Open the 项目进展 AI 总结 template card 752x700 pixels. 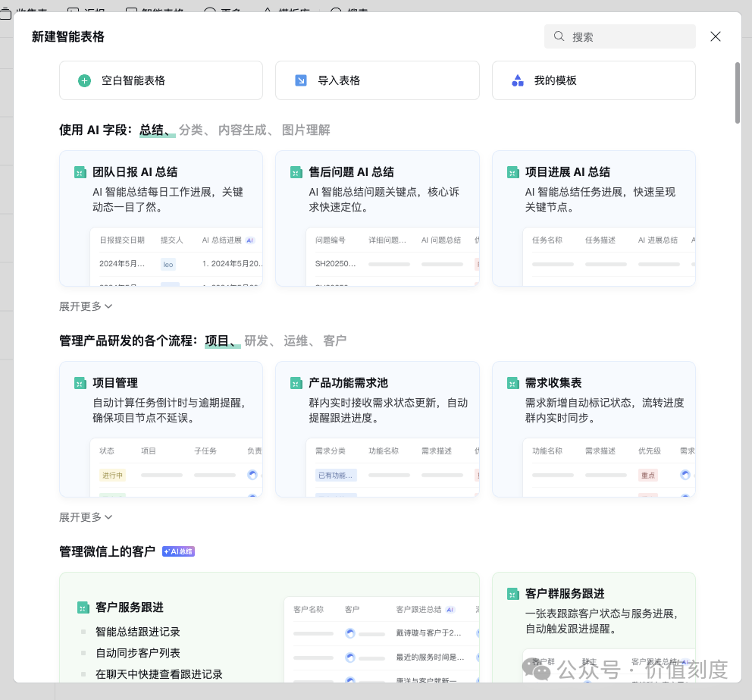[594, 218]
